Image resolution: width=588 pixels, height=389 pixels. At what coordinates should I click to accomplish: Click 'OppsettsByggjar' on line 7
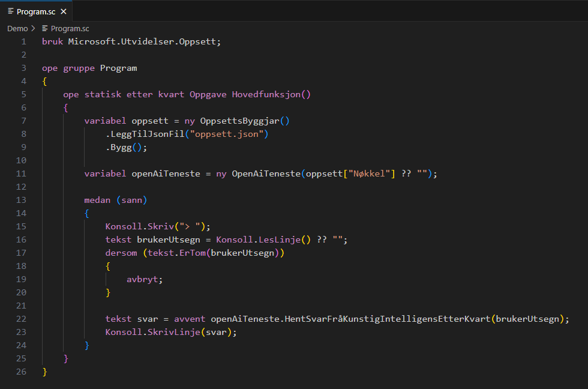click(x=239, y=121)
